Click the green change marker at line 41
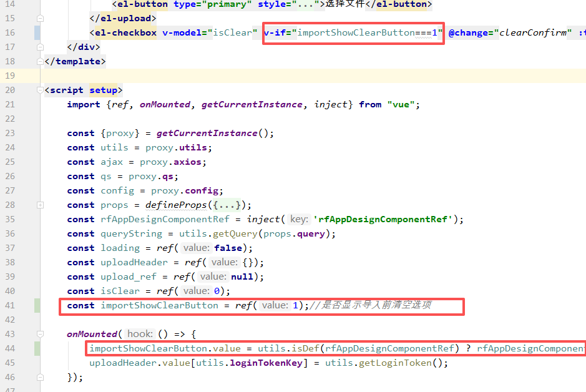 pyautogui.click(x=37, y=305)
